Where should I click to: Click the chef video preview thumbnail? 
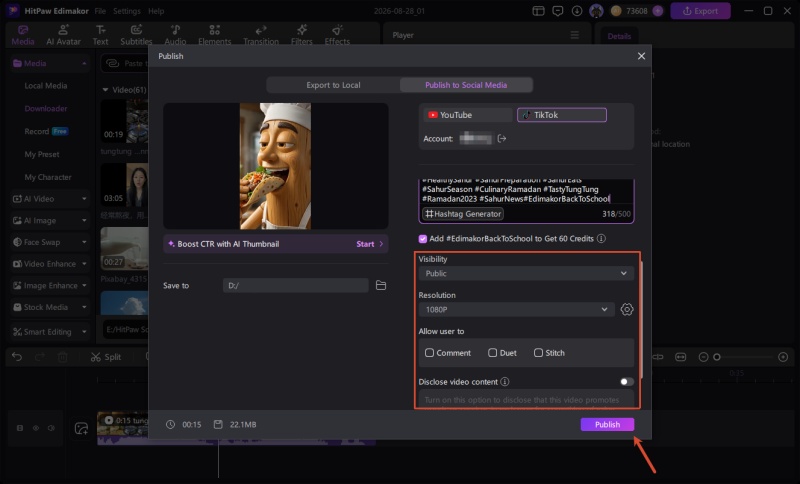276,166
